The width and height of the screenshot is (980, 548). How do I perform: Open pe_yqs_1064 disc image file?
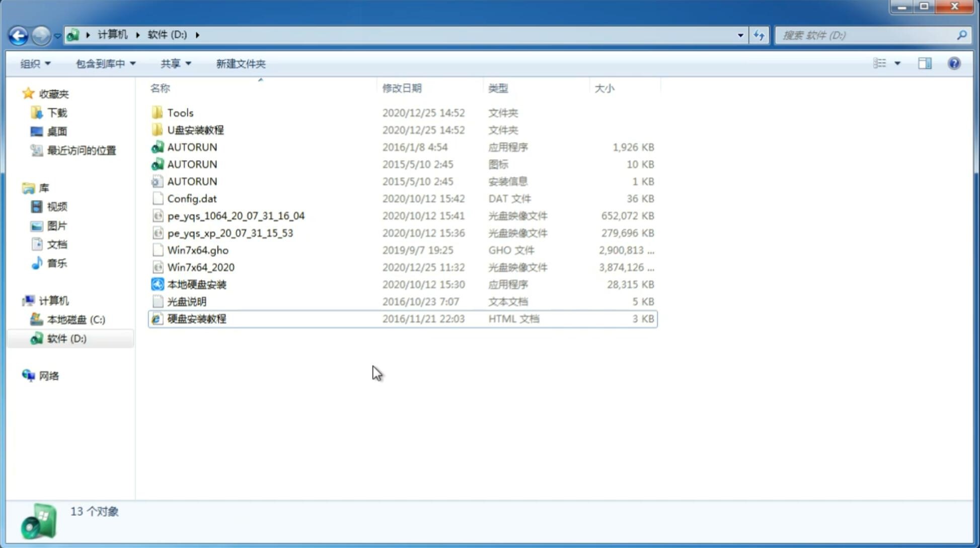236,216
